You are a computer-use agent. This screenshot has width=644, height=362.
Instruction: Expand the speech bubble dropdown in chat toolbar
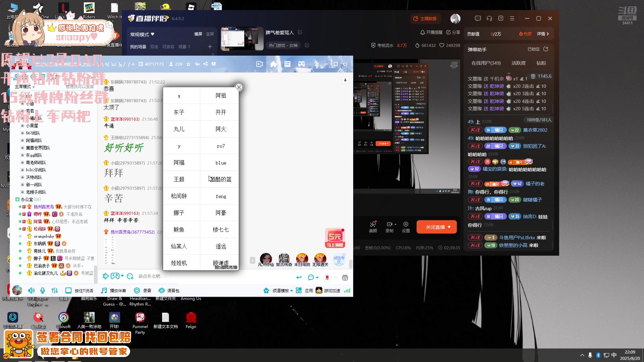(x=317, y=278)
